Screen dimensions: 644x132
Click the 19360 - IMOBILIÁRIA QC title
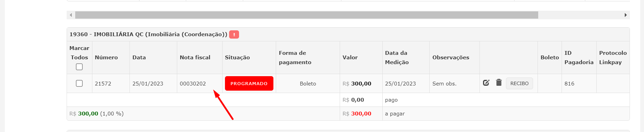point(148,34)
